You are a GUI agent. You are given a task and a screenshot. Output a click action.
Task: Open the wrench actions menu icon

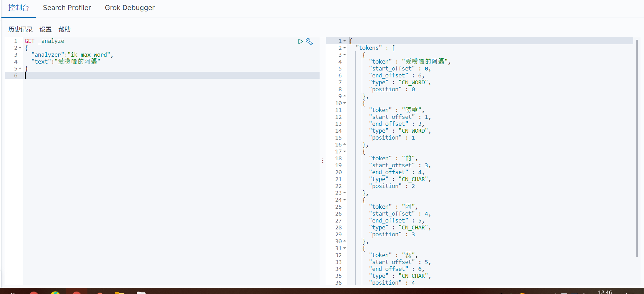tap(309, 41)
